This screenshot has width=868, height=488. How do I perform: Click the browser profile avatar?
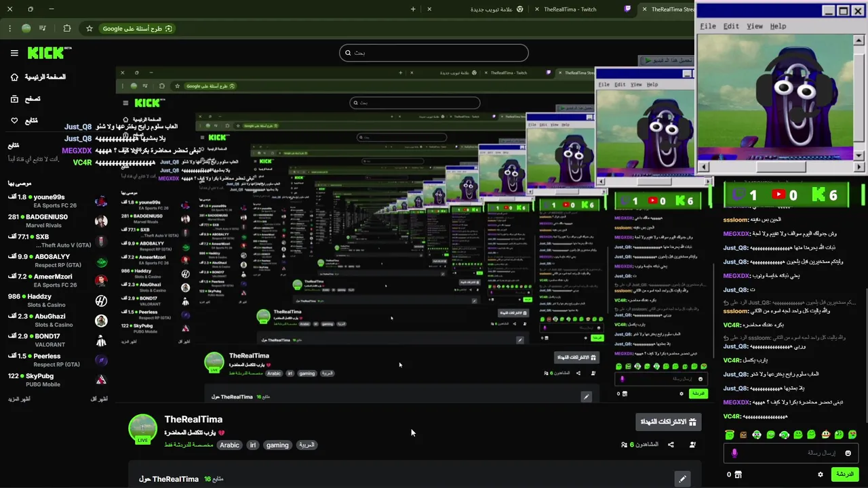[x=26, y=28]
